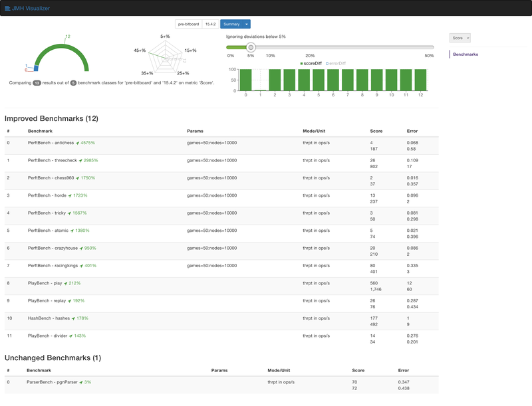Click the Benchmark header of the Improved Benchmarks table

tap(40, 131)
